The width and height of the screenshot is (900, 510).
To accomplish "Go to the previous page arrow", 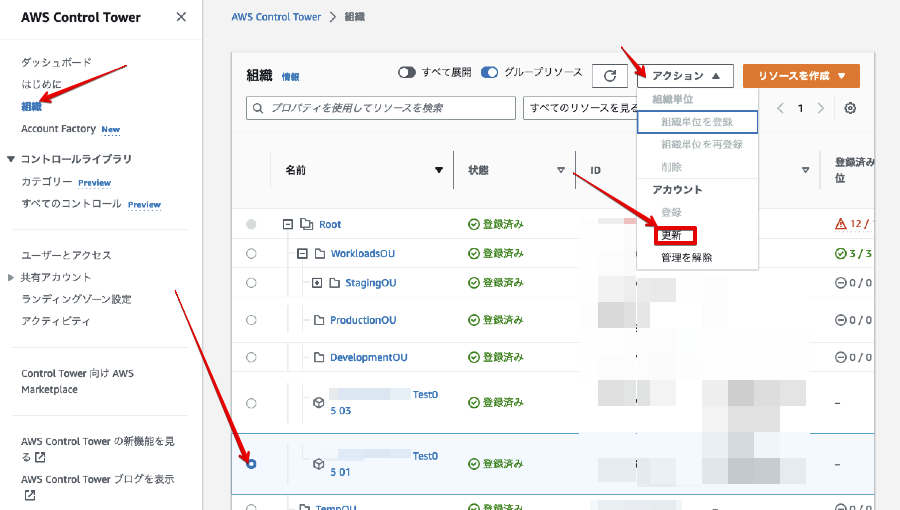I will coord(780,108).
